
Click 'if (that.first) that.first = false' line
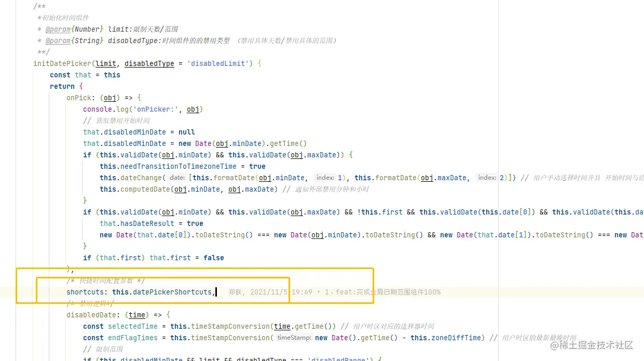pyautogui.click(x=154, y=258)
